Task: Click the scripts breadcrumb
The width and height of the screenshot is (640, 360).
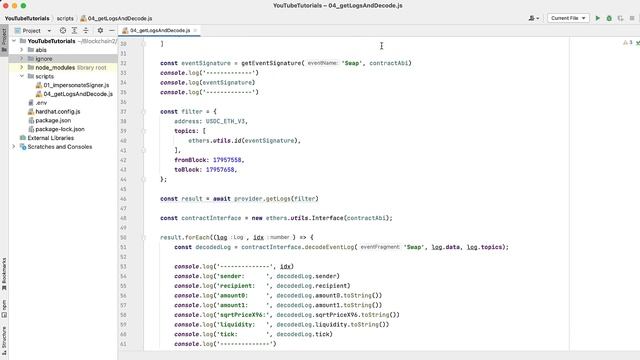Action: pyautogui.click(x=65, y=18)
